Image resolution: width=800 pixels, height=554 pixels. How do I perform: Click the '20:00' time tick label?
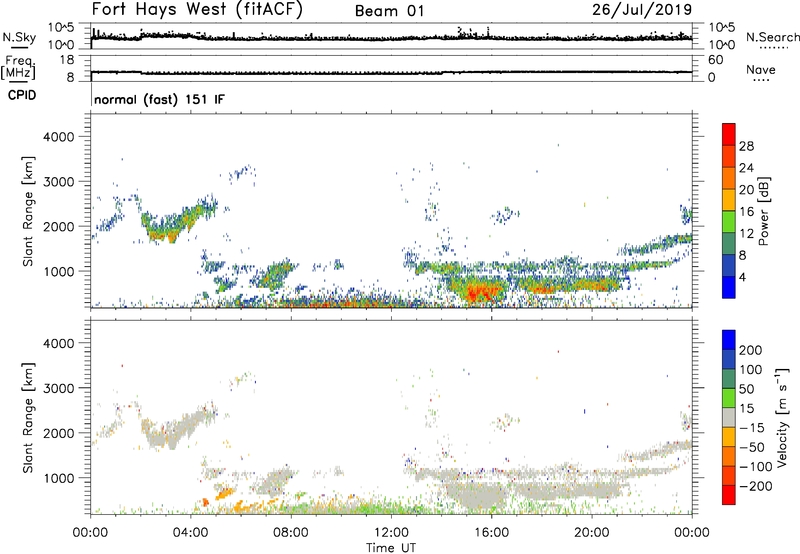pos(592,533)
